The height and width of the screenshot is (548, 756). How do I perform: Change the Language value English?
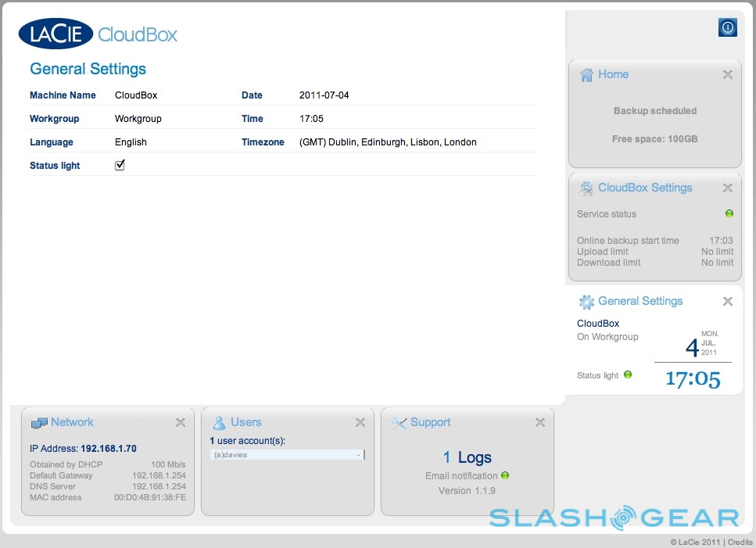click(131, 142)
